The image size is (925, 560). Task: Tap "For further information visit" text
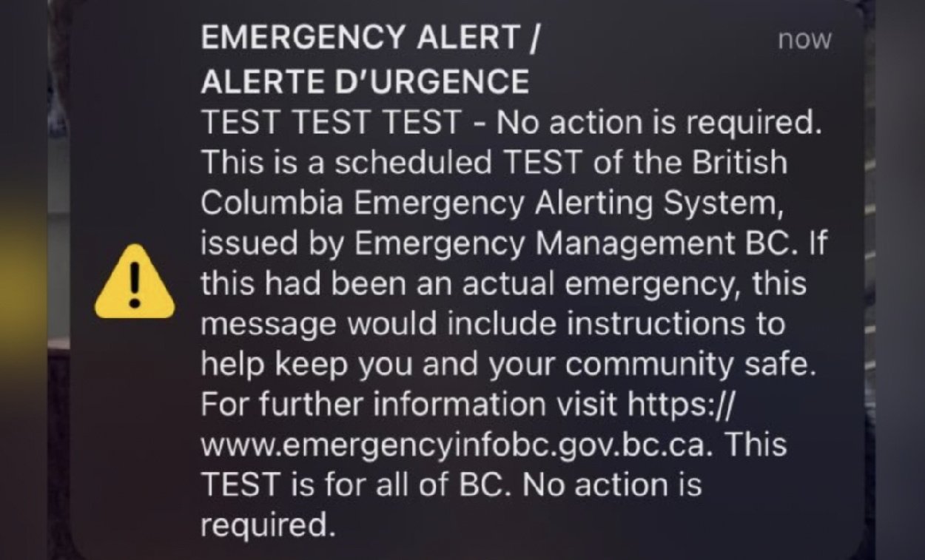(410, 405)
